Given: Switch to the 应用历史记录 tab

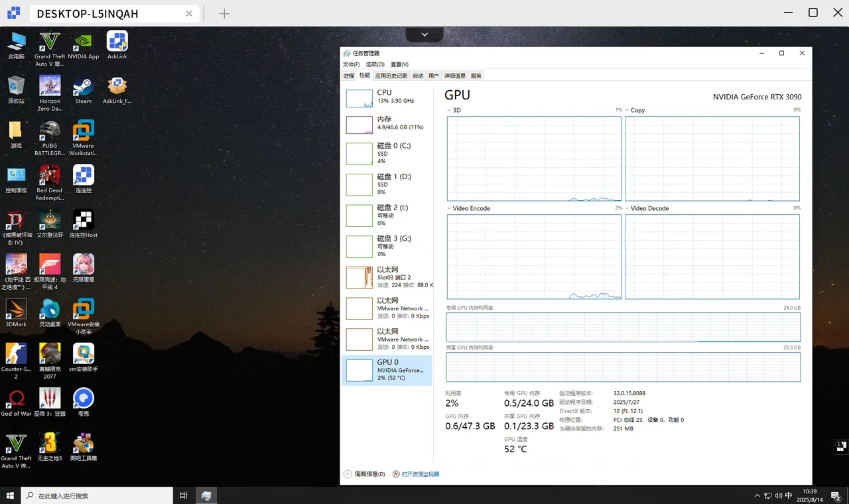Looking at the screenshot, I should (391, 76).
